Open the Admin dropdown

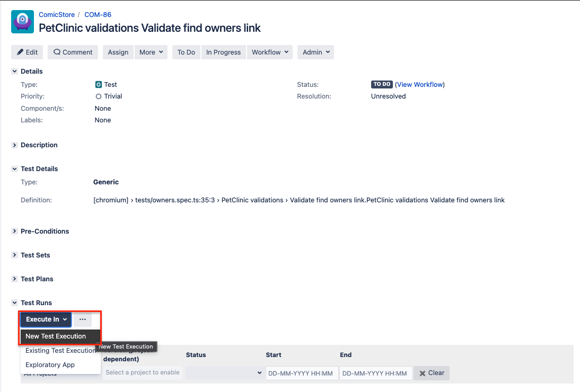point(316,52)
